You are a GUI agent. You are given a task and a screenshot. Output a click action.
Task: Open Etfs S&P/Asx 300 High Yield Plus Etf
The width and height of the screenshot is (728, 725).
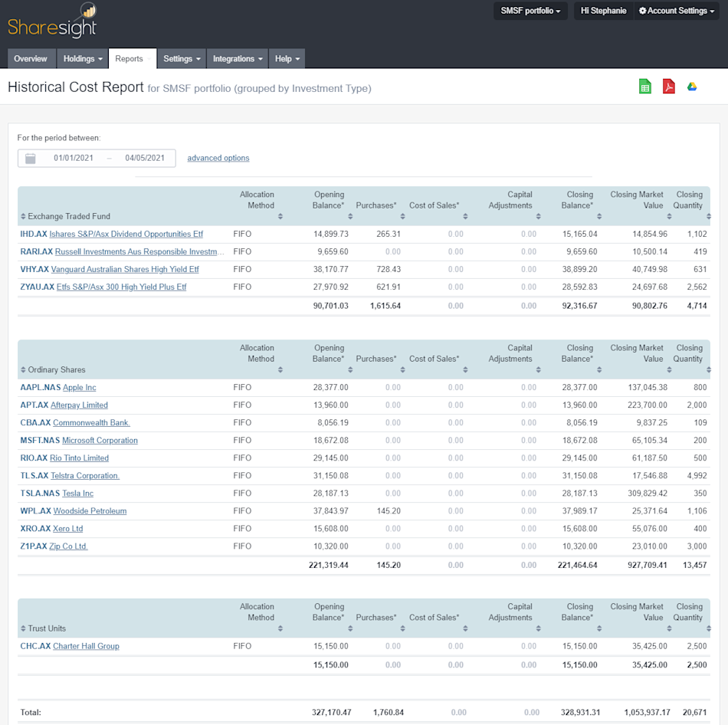click(121, 287)
